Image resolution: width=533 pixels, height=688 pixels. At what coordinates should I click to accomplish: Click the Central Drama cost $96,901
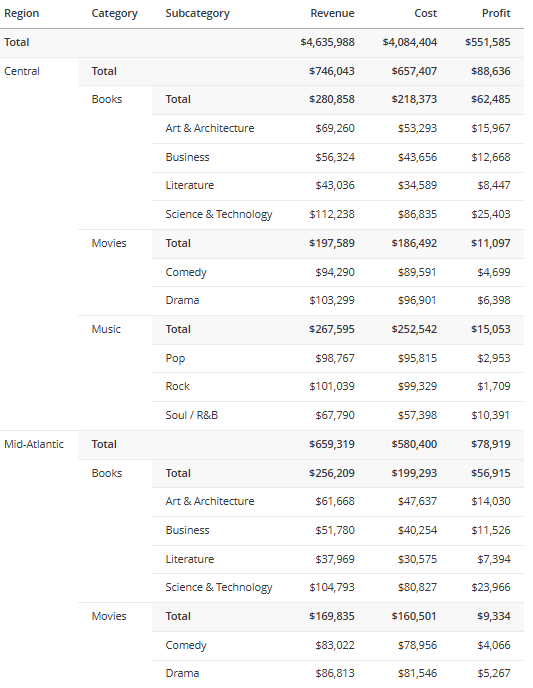click(x=417, y=300)
